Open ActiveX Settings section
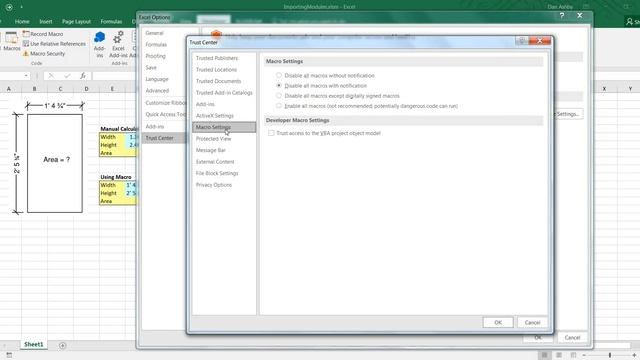Image resolution: width=640 pixels, height=360 pixels. (215, 116)
